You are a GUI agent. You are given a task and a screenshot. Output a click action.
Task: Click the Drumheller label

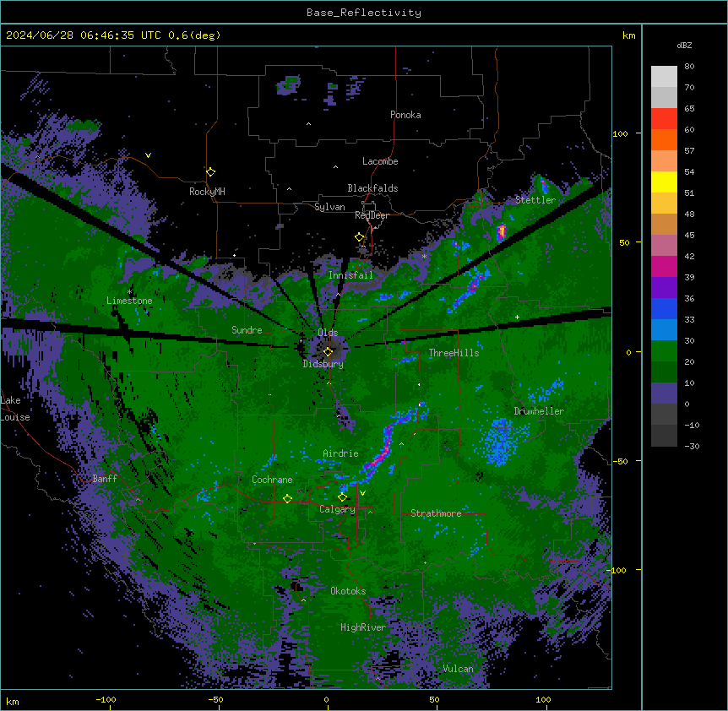click(x=539, y=411)
